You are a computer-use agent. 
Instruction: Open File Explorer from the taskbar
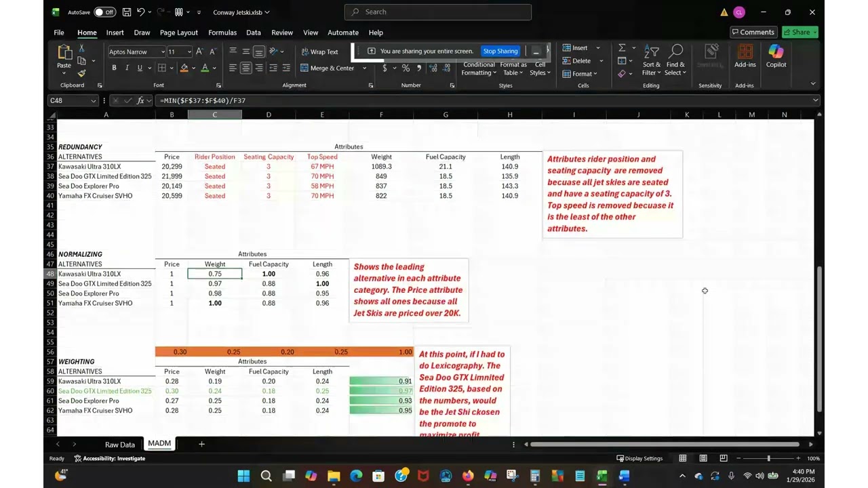pyautogui.click(x=334, y=476)
